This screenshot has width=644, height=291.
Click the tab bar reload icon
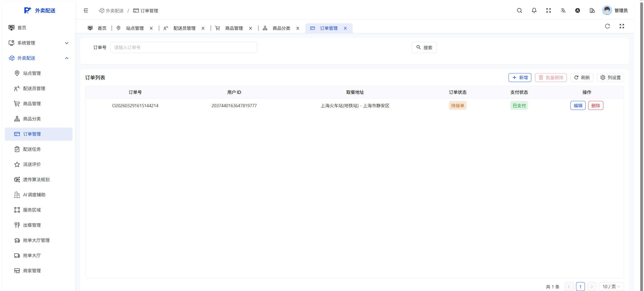tap(607, 26)
